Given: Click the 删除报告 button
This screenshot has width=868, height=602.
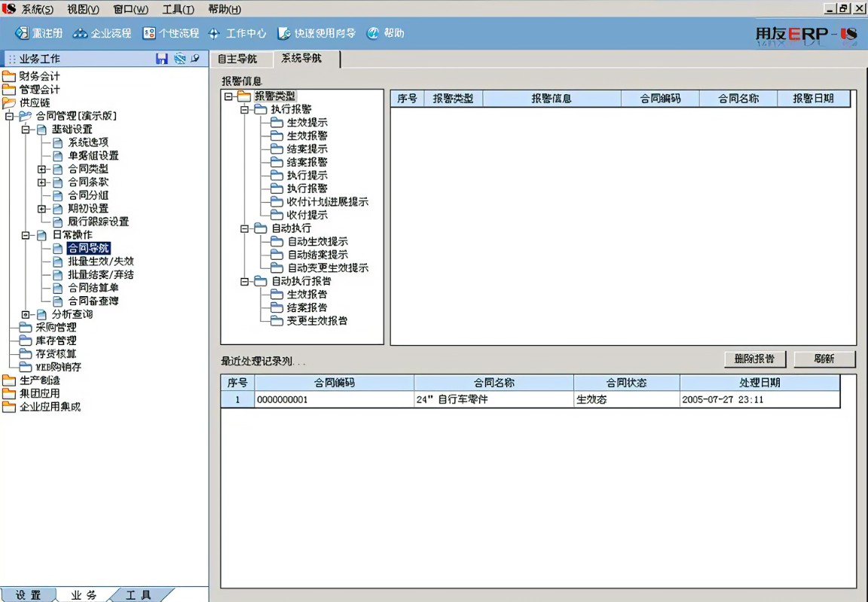Looking at the screenshot, I should coord(755,359).
